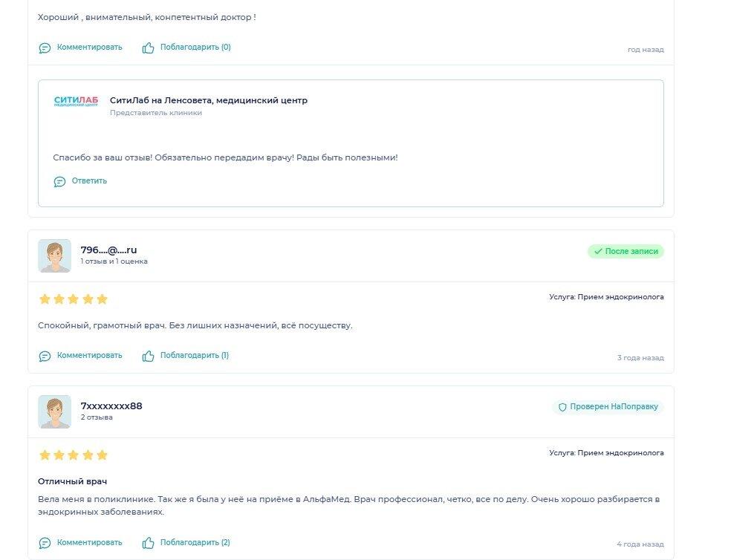The height and width of the screenshot is (560, 731).
Task: Click the five-star rating of the Отличный врач review
Action: (74, 455)
